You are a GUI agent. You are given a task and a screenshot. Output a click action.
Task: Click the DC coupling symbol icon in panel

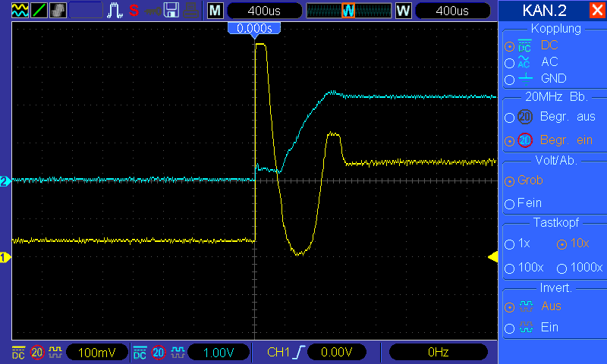(524, 45)
